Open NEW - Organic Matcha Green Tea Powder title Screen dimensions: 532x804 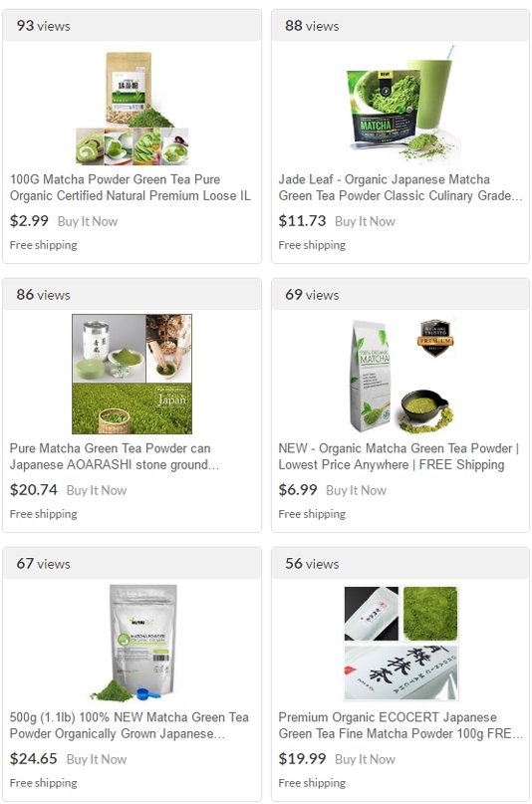point(399,456)
